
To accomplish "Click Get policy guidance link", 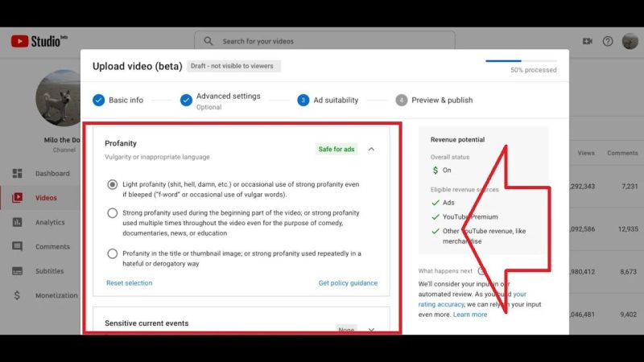I will pyautogui.click(x=348, y=283).
